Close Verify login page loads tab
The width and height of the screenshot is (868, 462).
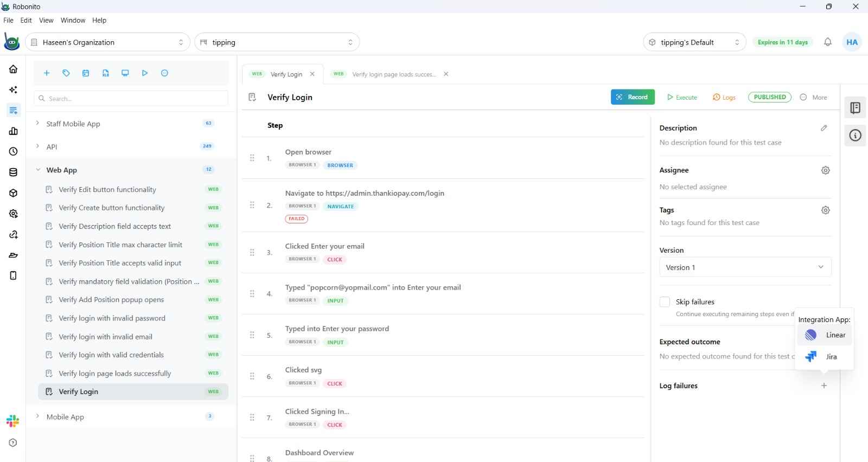pos(446,74)
